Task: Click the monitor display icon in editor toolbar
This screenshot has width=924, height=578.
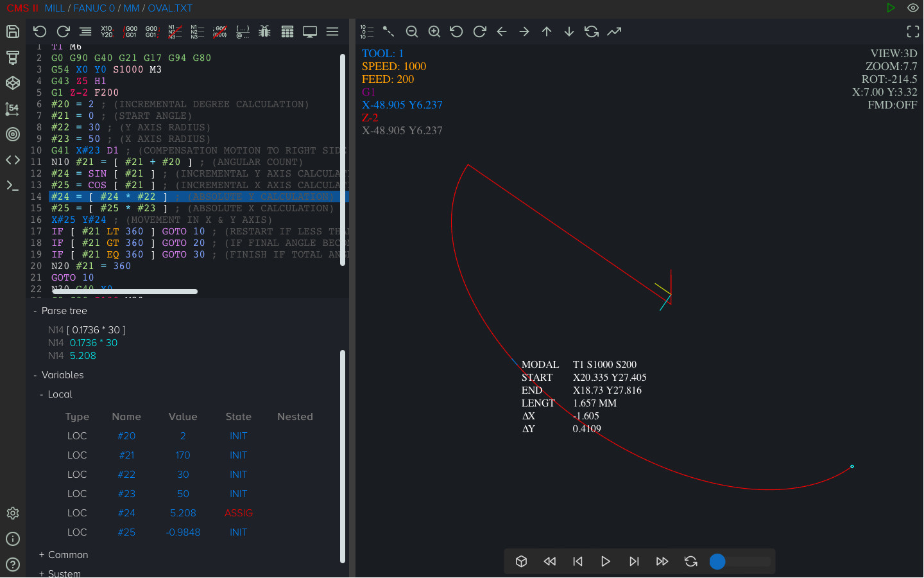Action: (x=310, y=31)
